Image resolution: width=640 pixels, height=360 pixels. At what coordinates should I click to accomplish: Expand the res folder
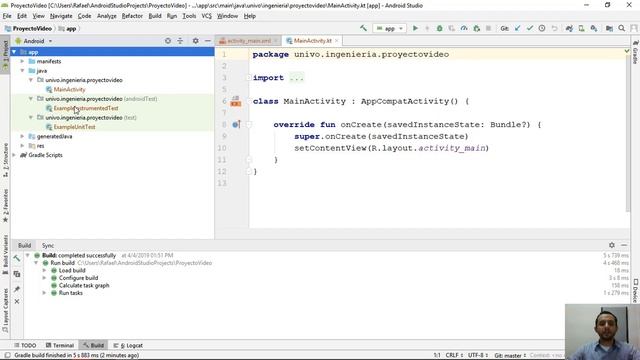22,146
